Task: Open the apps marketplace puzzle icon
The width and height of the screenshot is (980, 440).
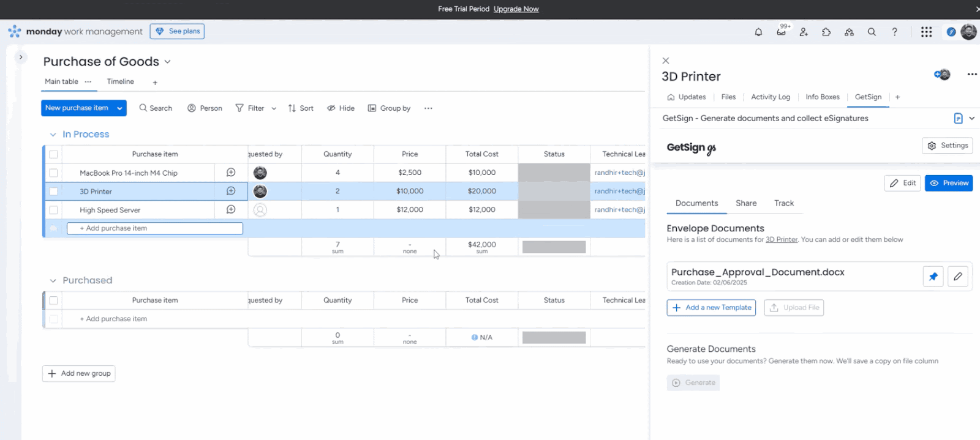Action: click(x=826, y=32)
